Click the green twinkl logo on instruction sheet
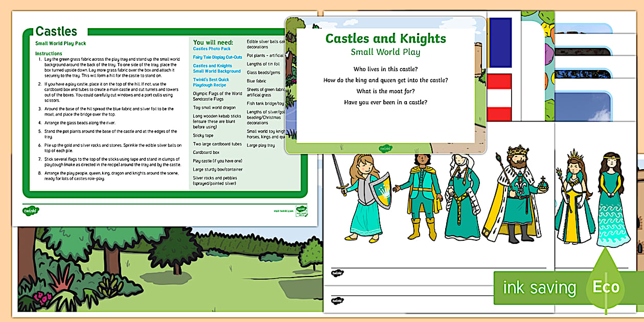This screenshot has width=644, height=322. coord(31,210)
